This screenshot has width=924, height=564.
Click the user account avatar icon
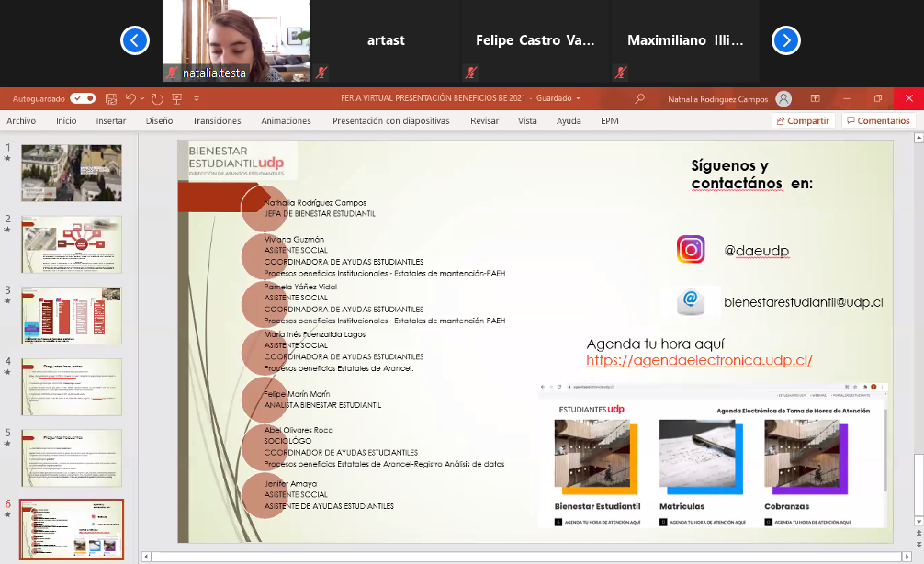pyautogui.click(x=783, y=98)
